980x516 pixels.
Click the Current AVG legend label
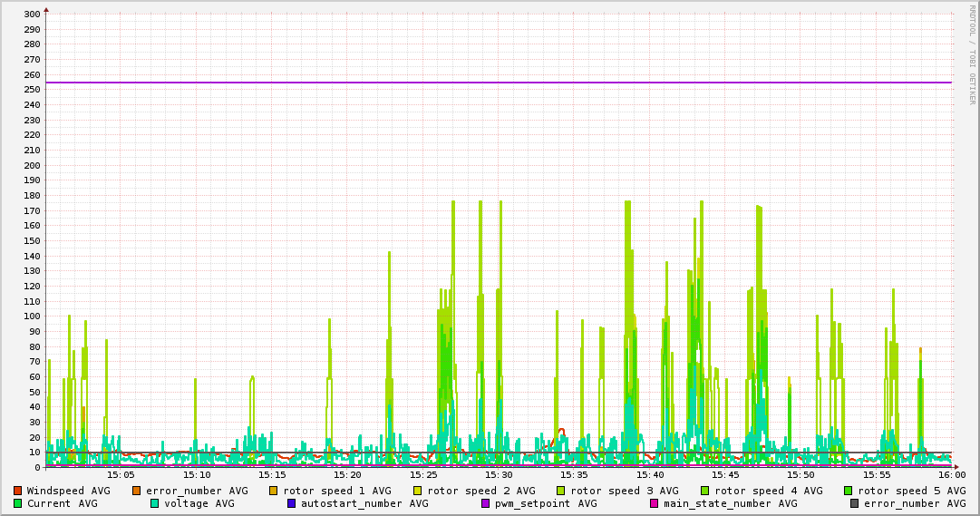62,503
